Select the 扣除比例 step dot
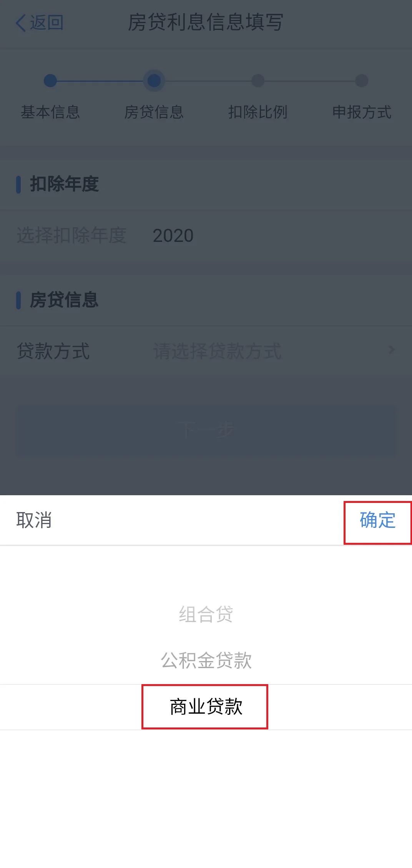412x868 pixels. tap(258, 81)
